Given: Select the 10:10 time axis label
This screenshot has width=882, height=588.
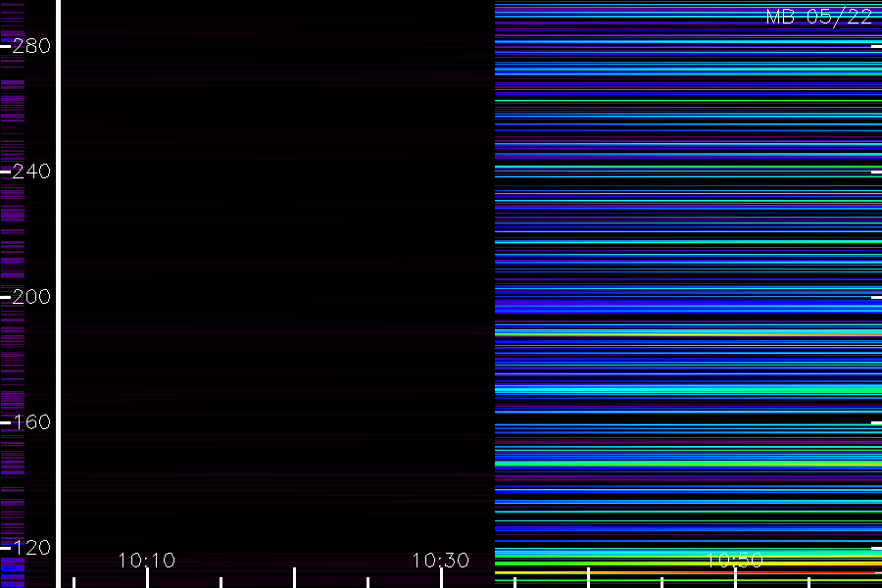Looking at the screenshot, I should (147, 561).
